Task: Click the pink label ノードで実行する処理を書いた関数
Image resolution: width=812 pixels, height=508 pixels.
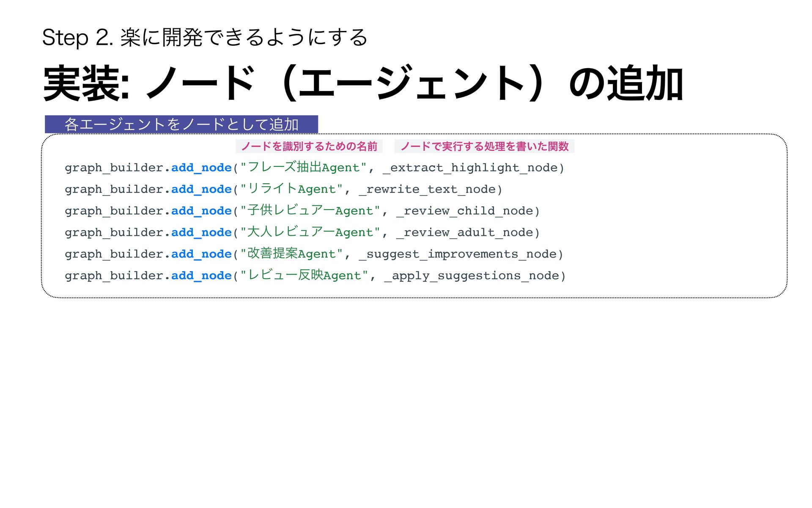Action: pyautogui.click(x=484, y=146)
